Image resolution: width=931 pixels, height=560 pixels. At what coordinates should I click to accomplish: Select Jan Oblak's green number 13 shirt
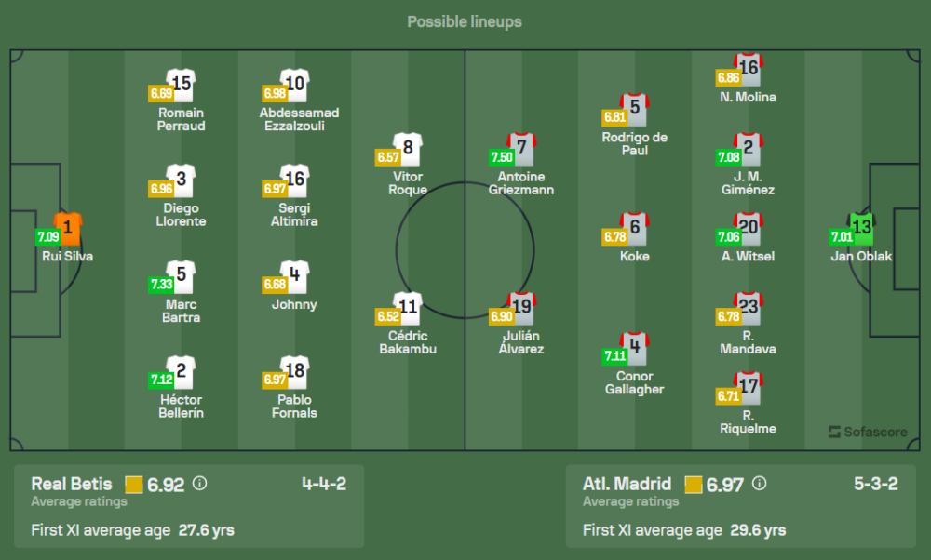(x=861, y=227)
